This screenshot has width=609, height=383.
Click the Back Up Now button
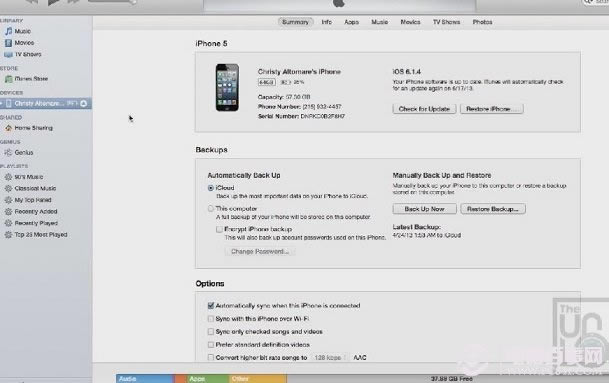(x=424, y=209)
